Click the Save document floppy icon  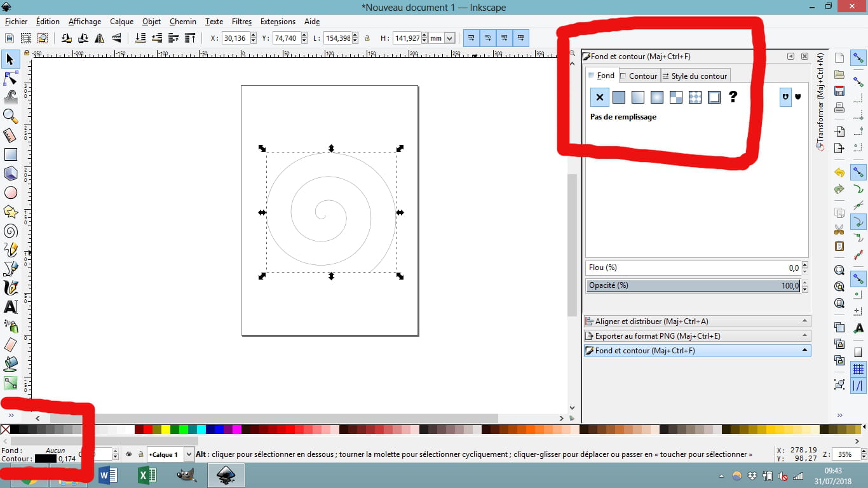click(839, 90)
